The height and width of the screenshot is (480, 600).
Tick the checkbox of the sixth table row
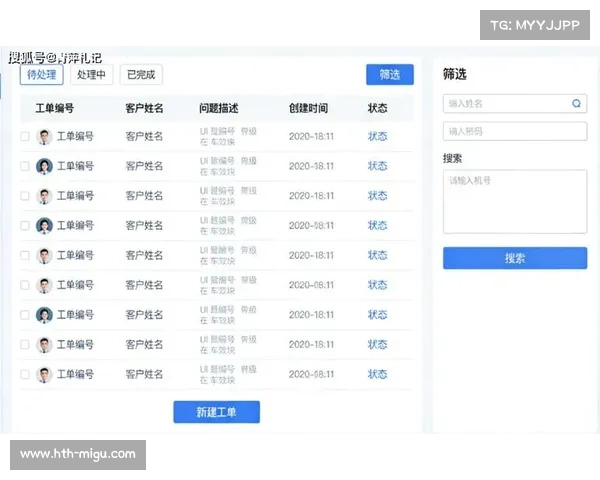point(25,285)
